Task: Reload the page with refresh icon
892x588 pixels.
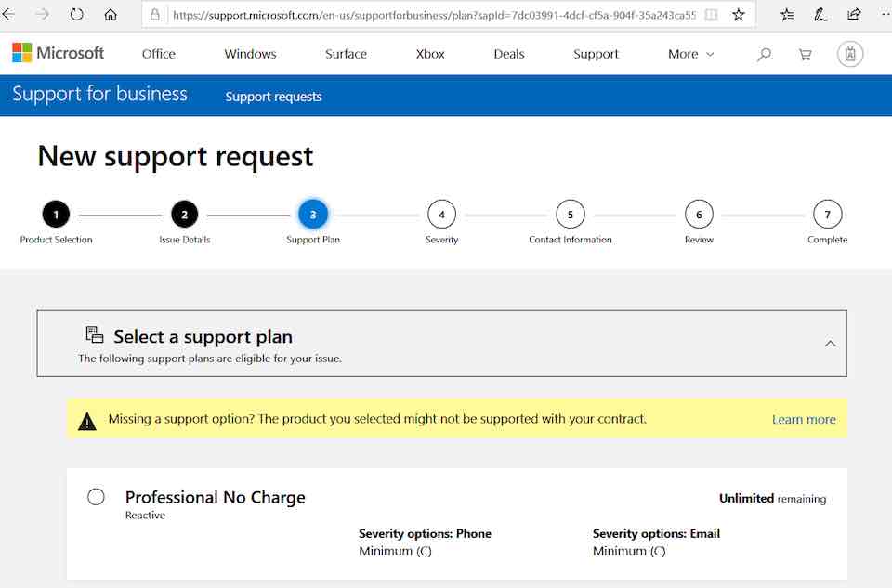Action: (x=76, y=14)
